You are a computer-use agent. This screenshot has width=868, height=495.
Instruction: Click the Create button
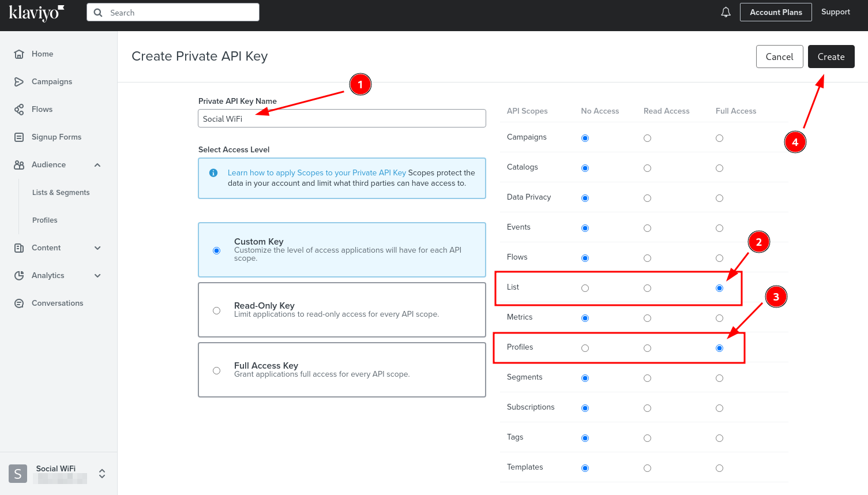[831, 57]
